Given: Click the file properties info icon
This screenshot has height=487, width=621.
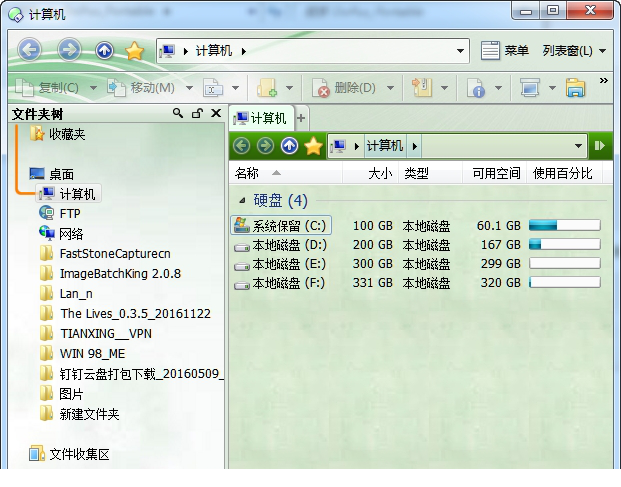Looking at the screenshot, I should click(x=476, y=88).
